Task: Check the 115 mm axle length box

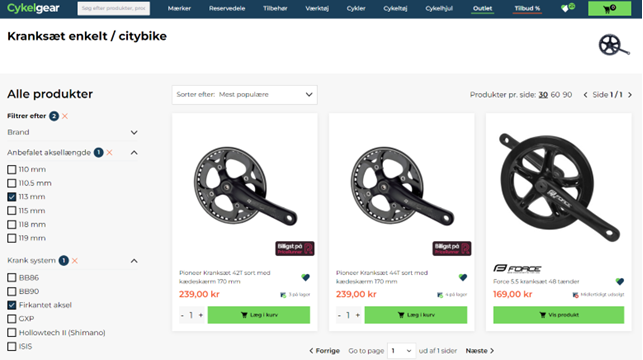Action: pos(12,211)
